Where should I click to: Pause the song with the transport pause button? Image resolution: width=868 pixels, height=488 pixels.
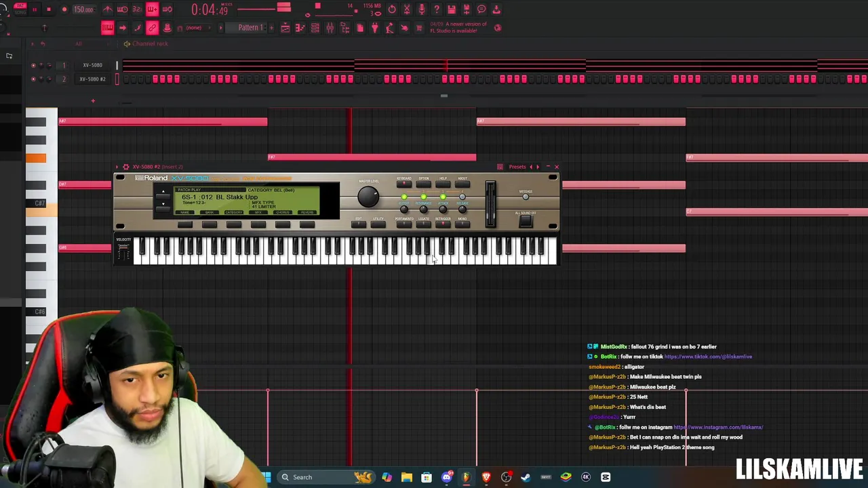pyautogui.click(x=34, y=9)
